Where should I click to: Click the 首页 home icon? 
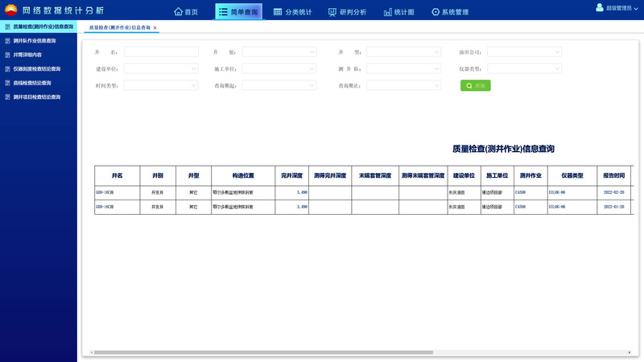[x=179, y=12]
